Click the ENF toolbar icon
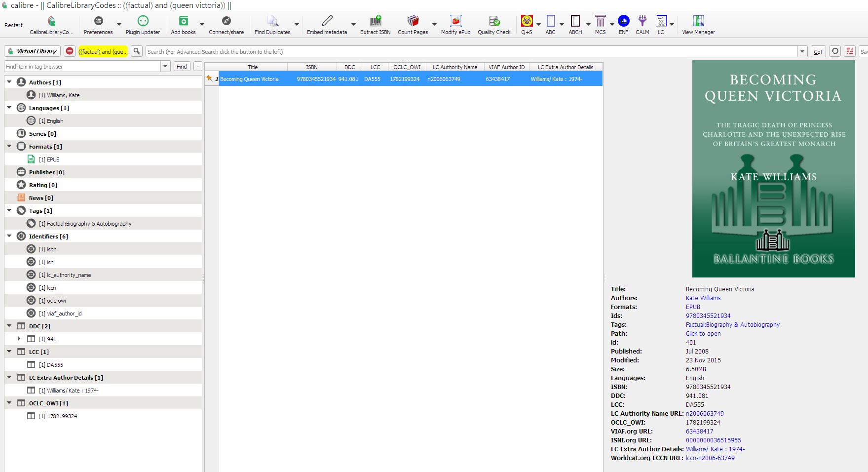The image size is (868, 472). [x=624, y=21]
